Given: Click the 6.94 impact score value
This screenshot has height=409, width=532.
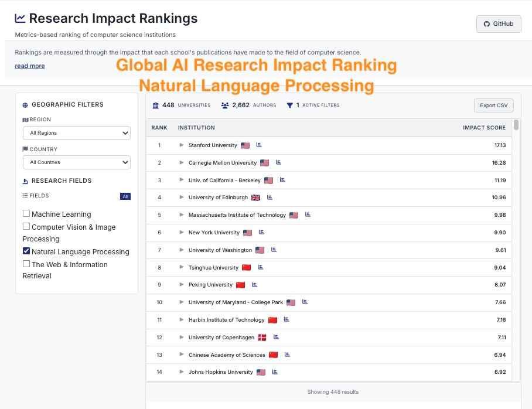Looking at the screenshot, I should click(x=500, y=355).
